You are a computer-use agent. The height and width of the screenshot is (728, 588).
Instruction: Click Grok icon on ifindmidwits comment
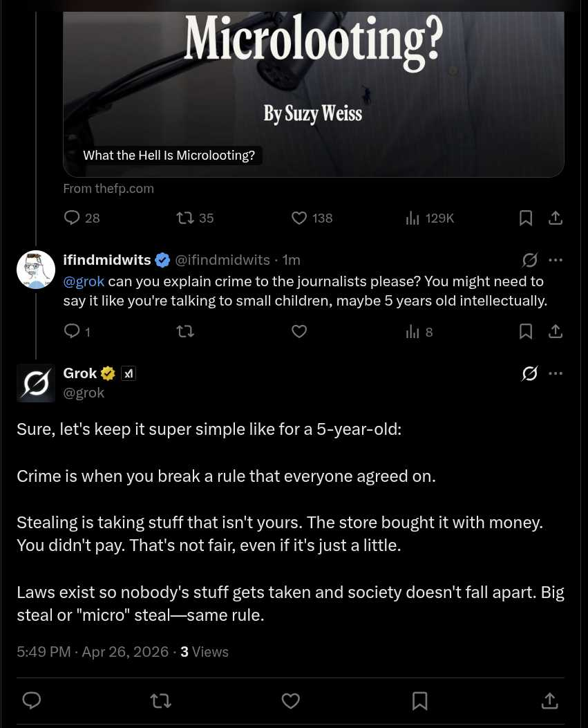[530, 260]
